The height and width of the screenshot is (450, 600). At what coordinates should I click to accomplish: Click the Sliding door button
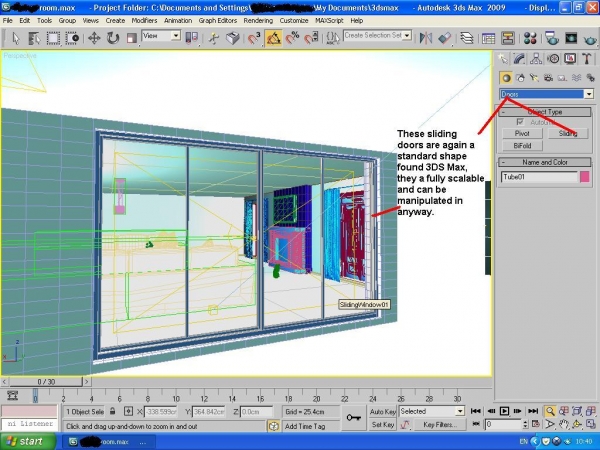pyautogui.click(x=568, y=133)
